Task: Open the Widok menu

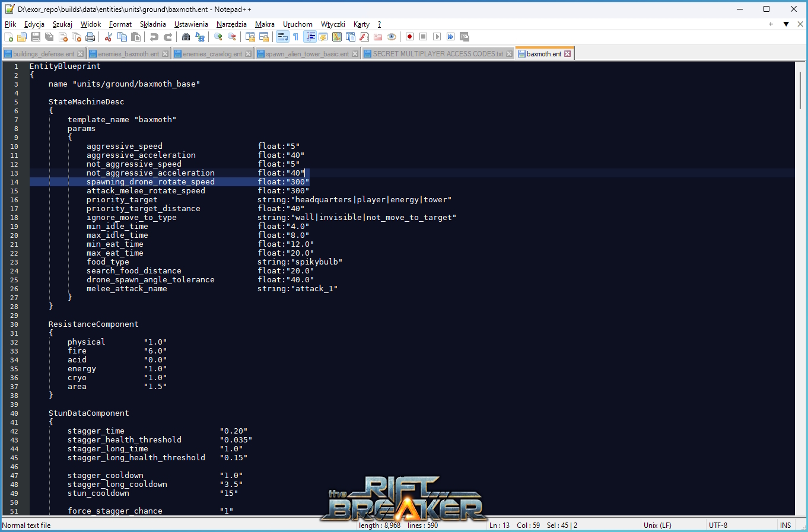Action: (x=91, y=24)
